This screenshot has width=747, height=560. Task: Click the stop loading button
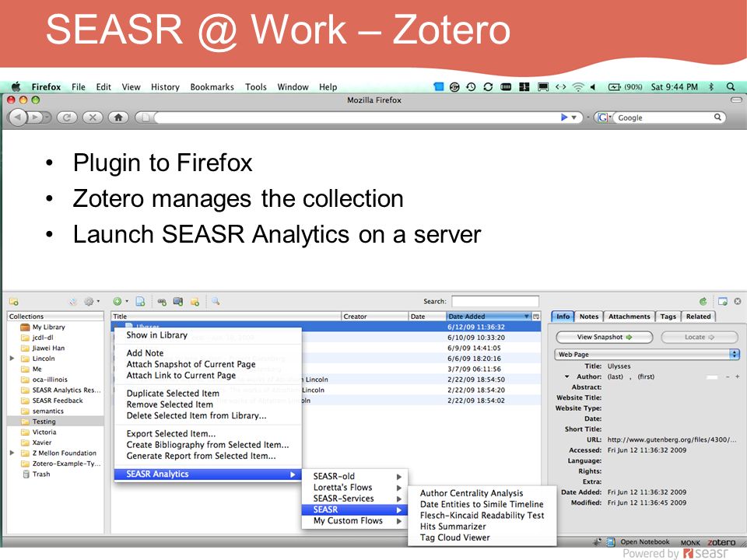point(93,117)
